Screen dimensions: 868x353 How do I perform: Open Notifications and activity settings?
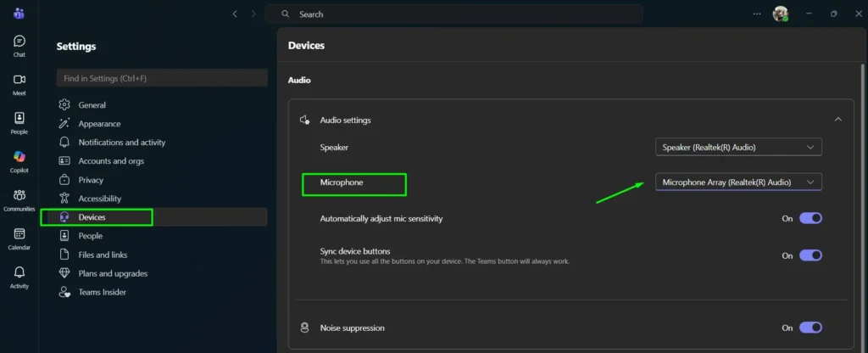122,142
